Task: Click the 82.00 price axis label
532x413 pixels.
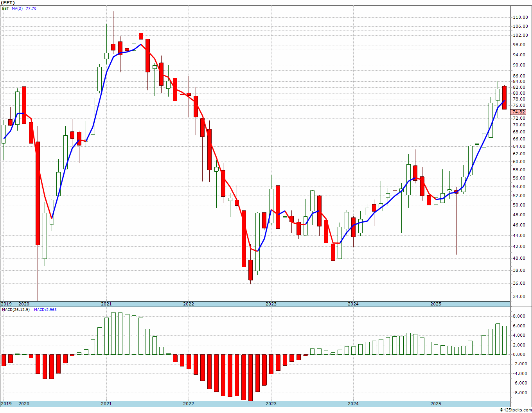Action: pos(519,87)
